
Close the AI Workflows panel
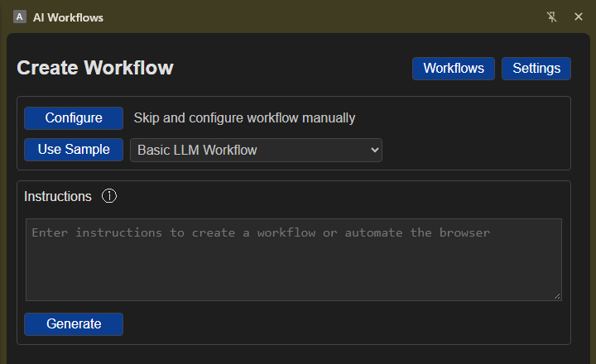click(579, 17)
